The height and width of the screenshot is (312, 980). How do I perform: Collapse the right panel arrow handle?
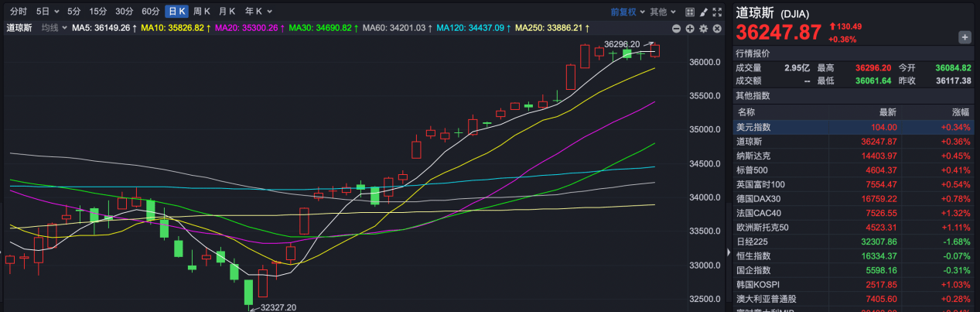click(x=729, y=252)
